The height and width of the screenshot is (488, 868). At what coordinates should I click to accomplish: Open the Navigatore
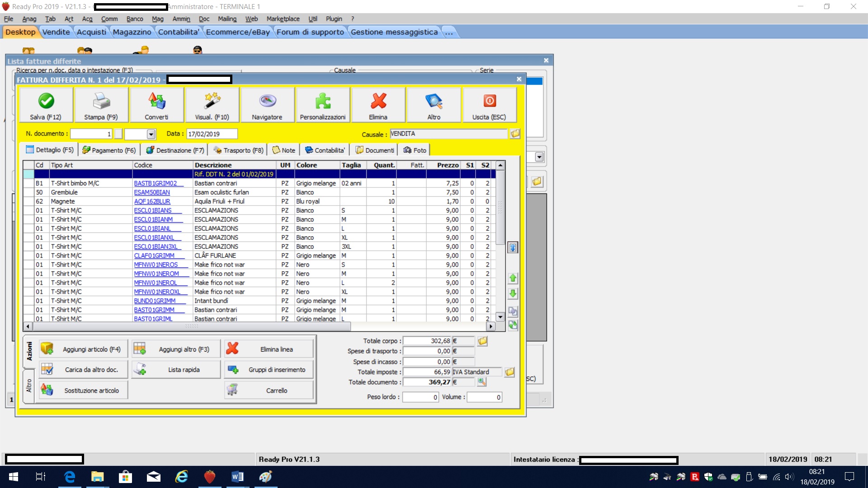[x=267, y=105]
